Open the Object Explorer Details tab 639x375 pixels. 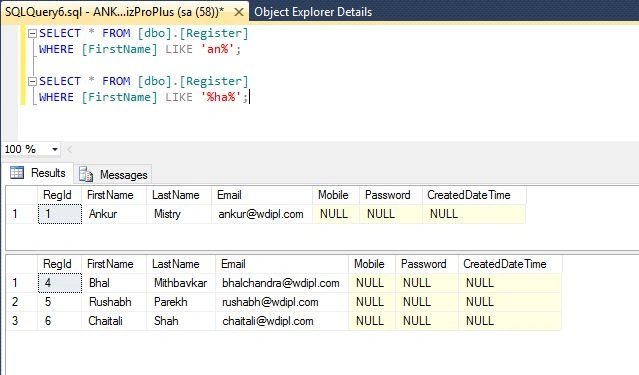point(313,12)
